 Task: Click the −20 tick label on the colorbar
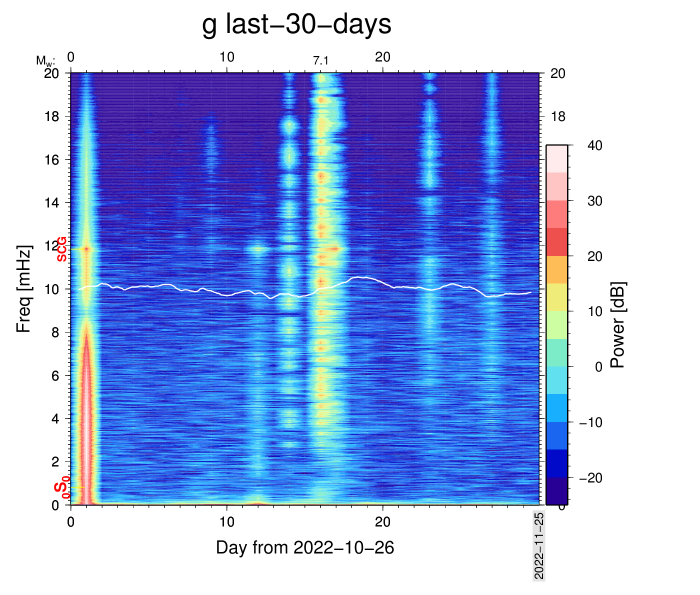[x=591, y=478]
